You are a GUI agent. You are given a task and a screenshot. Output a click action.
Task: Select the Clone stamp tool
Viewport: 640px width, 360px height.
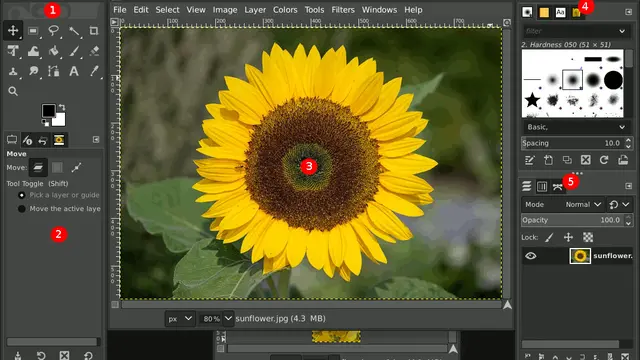[13, 71]
